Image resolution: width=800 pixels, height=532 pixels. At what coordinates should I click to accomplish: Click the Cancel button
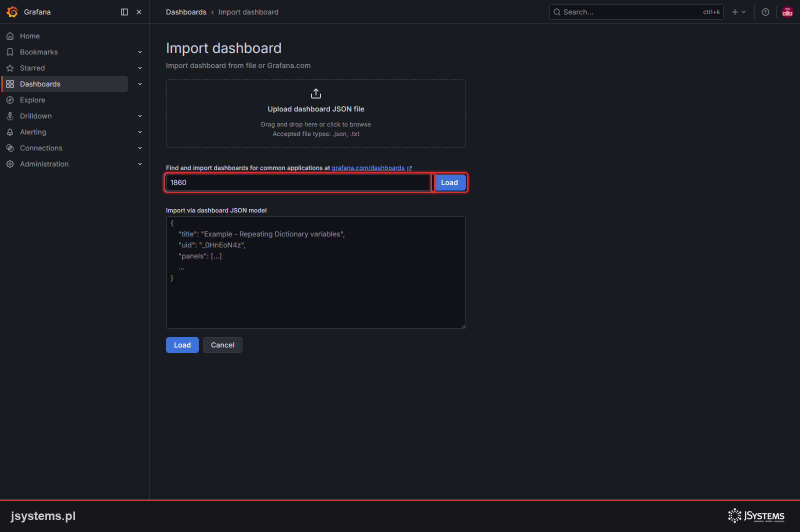[x=222, y=345]
